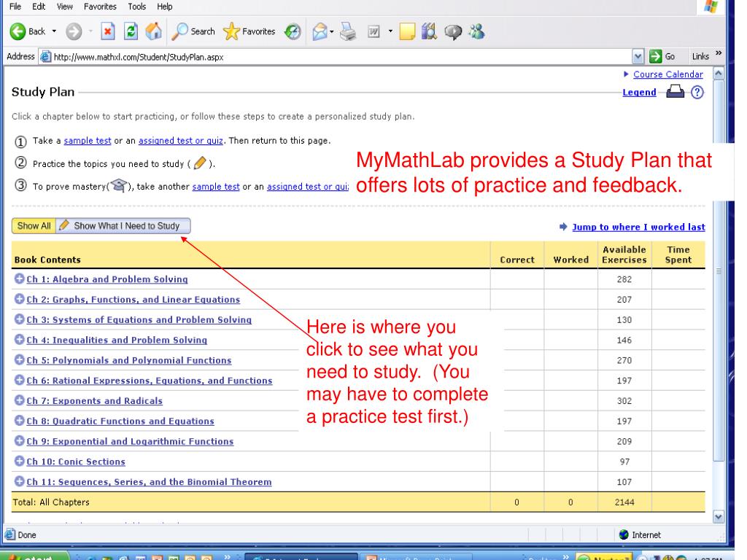This screenshot has width=747, height=560.
Task: Click the first sample test link
Action: (88, 141)
